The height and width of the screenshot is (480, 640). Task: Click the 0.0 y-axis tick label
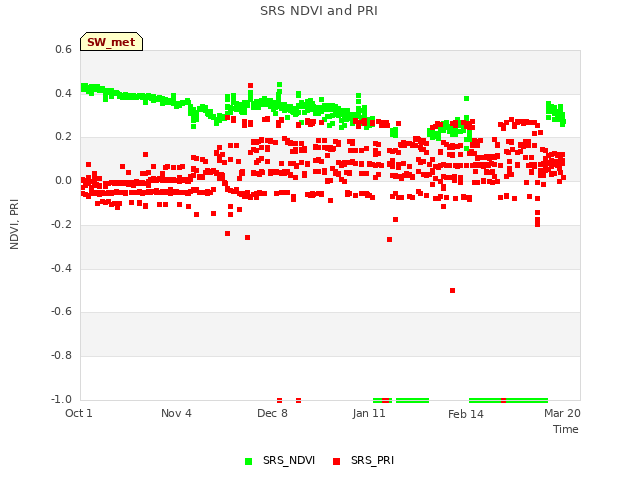(63, 180)
